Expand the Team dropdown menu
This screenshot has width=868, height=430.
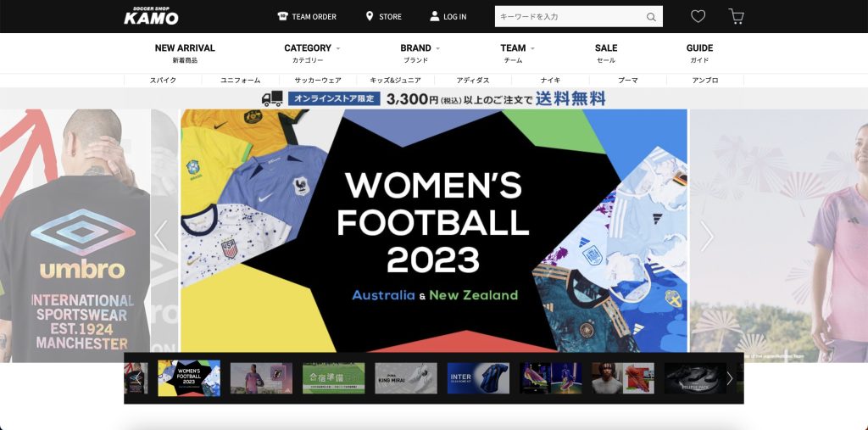click(517, 48)
